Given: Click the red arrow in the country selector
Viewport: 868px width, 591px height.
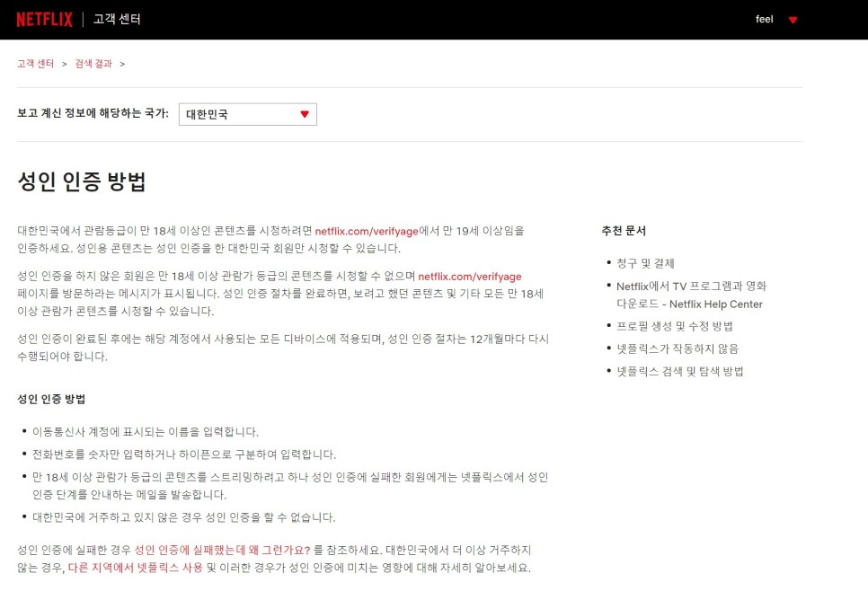Looking at the screenshot, I should tap(305, 114).
